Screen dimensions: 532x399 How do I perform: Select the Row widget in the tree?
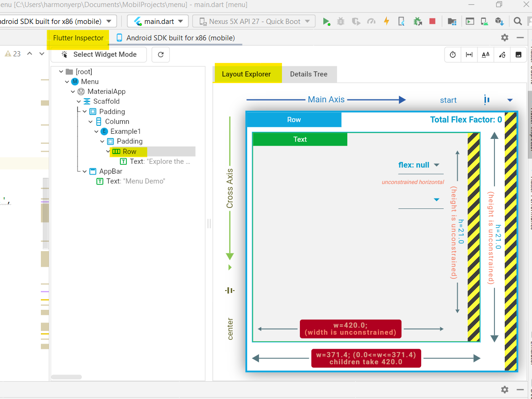pos(130,151)
